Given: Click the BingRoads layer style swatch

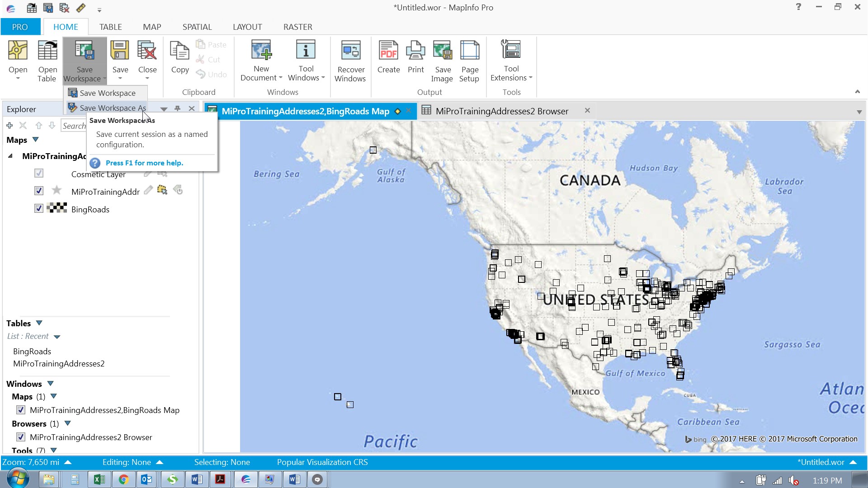Looking at the screenshot, I should 57,209.
